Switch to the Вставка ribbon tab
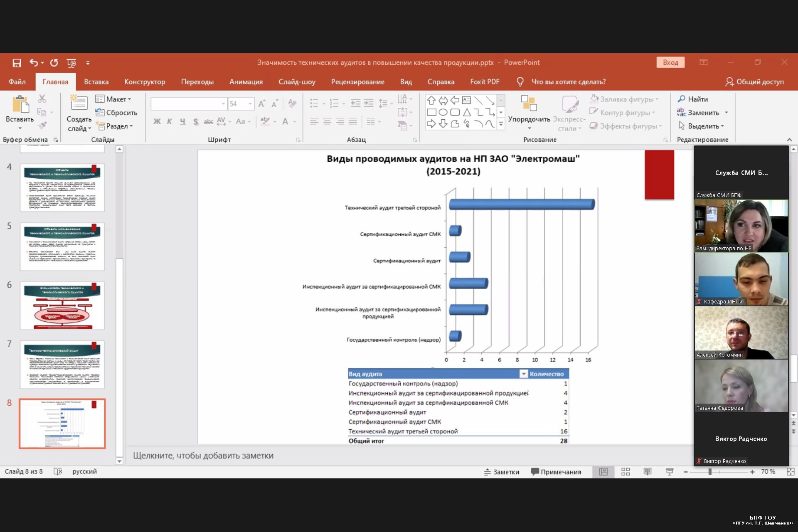This screenshot has height=532, width=798. [96, 81]
